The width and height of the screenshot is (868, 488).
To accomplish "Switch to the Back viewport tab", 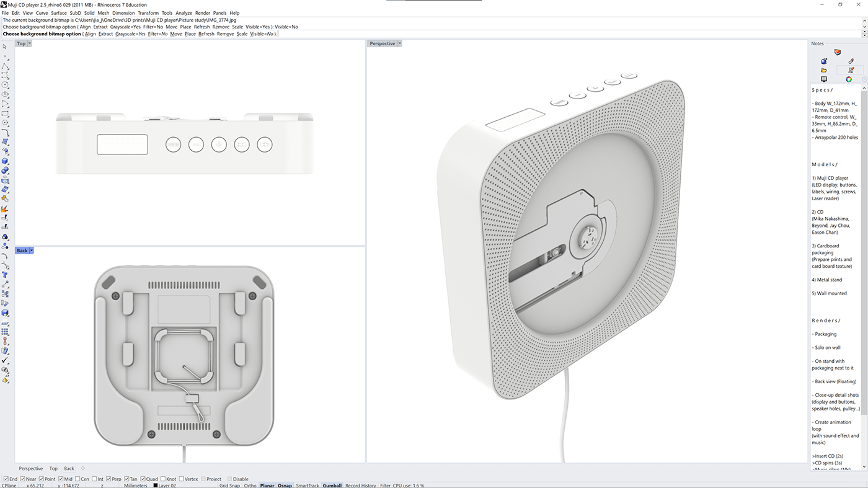I will [x=69, y=468].
